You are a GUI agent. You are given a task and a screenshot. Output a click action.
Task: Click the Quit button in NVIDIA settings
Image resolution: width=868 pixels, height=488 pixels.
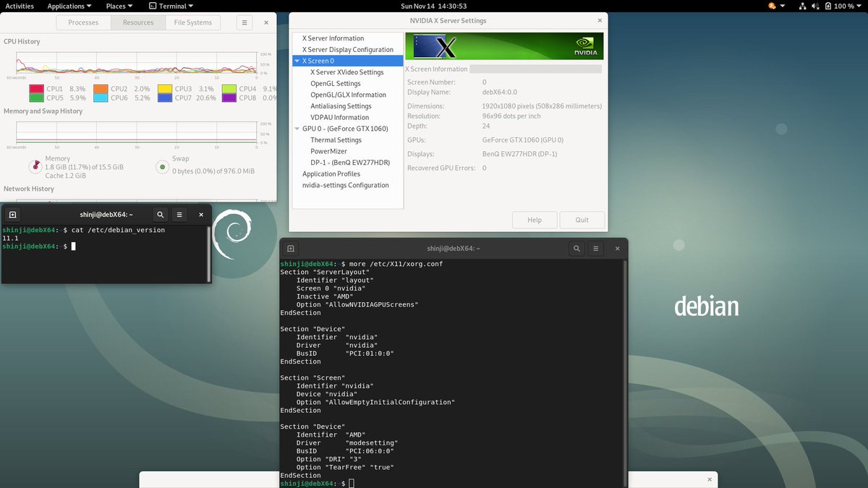(582, 220)
